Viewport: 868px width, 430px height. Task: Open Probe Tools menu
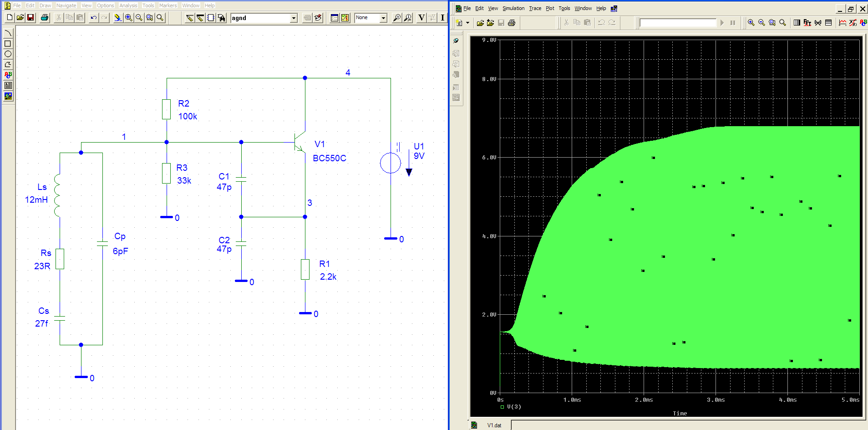[564, 8]
